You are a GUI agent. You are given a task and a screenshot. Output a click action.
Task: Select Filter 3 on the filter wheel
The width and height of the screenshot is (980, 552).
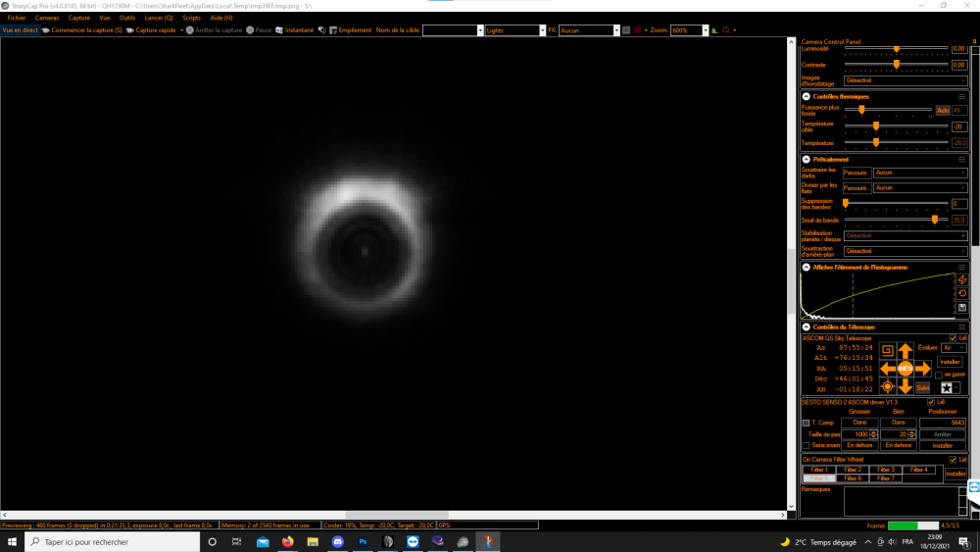[x=885, y=470]
